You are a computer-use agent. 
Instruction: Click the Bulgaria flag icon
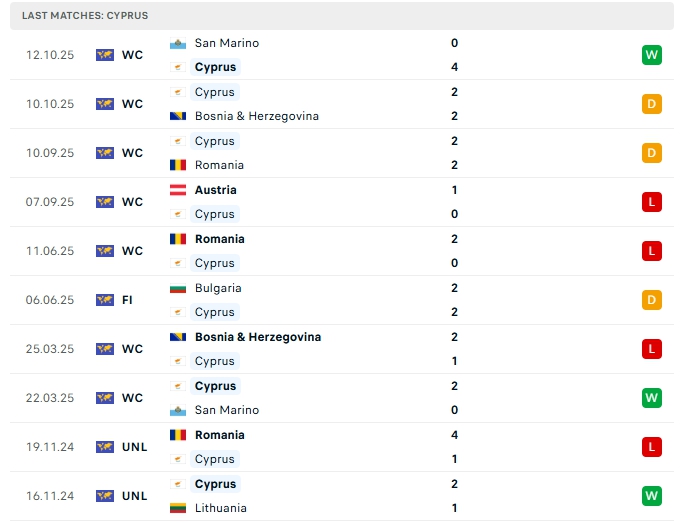point(178,288)
